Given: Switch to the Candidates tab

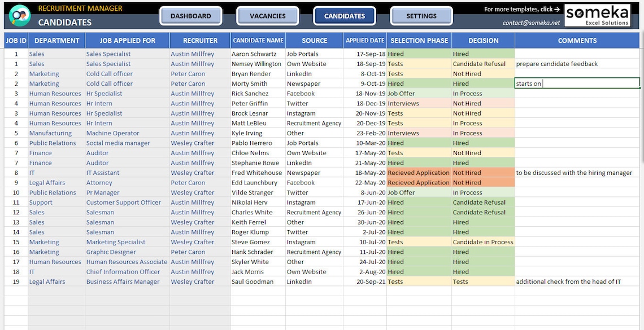Looking at the screenshot, I should pyautogui.click(x=344, y=16).
